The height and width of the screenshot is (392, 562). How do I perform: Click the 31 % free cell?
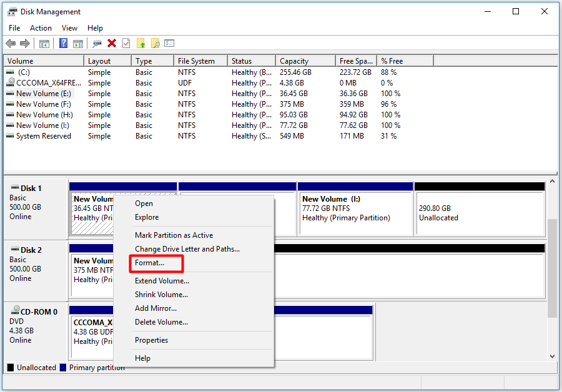point(388,136)
